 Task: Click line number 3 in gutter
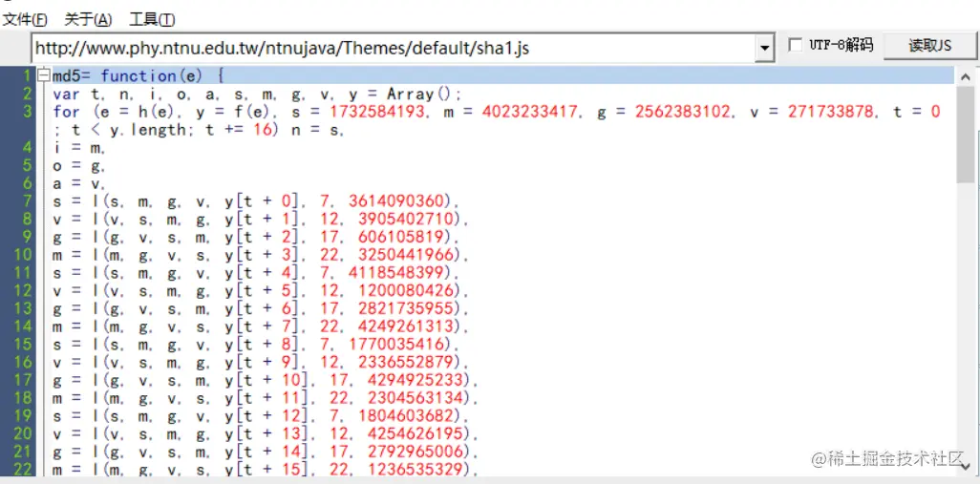click(x=27, y=112)
